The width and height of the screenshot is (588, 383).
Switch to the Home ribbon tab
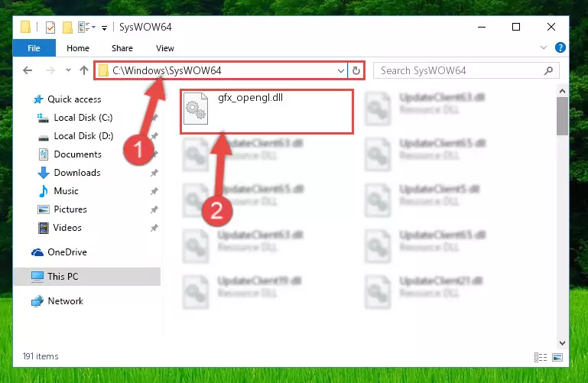(x=78, y=48)
